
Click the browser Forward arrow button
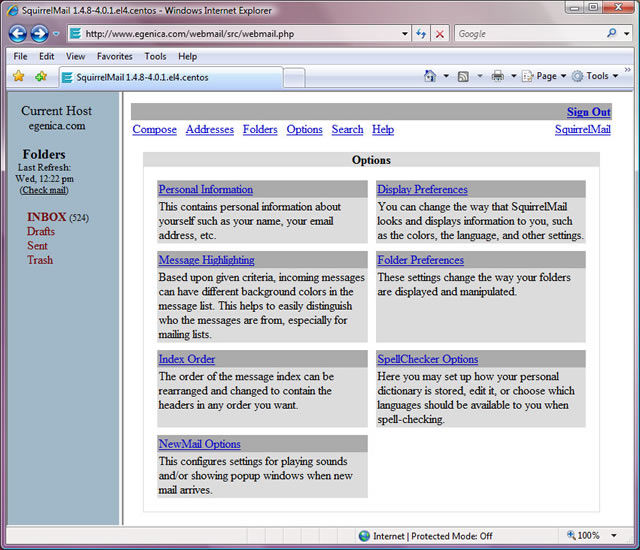pos(40,34)
